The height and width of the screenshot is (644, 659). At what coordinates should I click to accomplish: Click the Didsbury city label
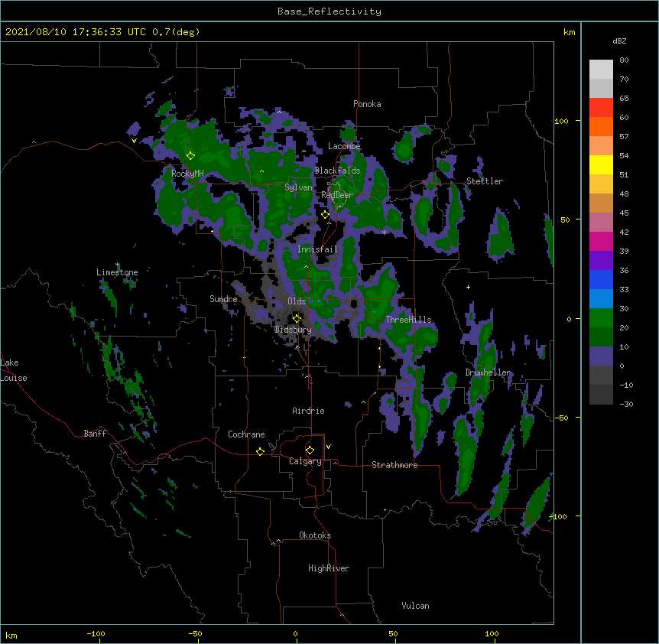(x=294, y=330)
